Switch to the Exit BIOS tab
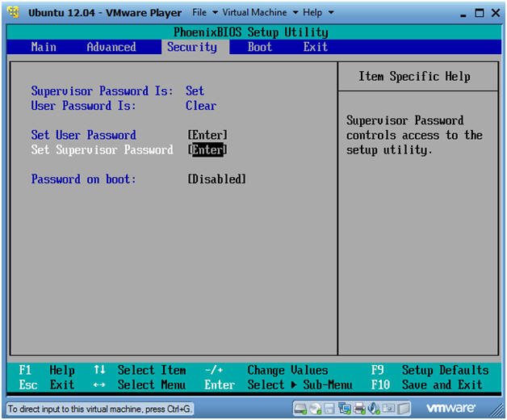Viewport: 507px width, 420px height. 315,47
